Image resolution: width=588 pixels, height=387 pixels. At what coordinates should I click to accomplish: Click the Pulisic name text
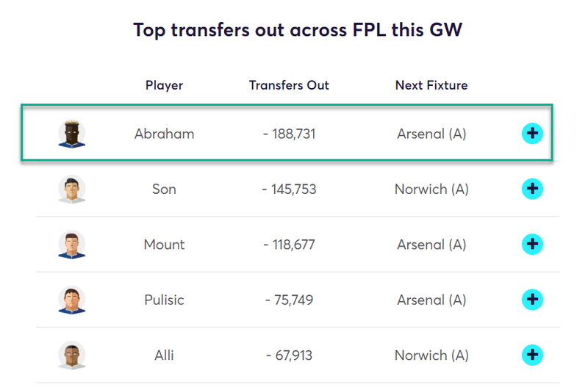pos(164,300)
